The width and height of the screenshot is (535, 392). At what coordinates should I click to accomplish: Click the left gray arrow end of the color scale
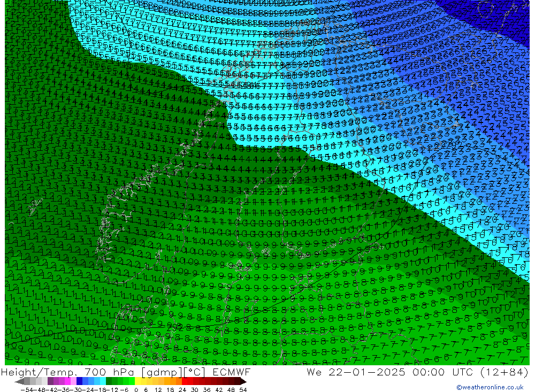[x=19, y=382]
